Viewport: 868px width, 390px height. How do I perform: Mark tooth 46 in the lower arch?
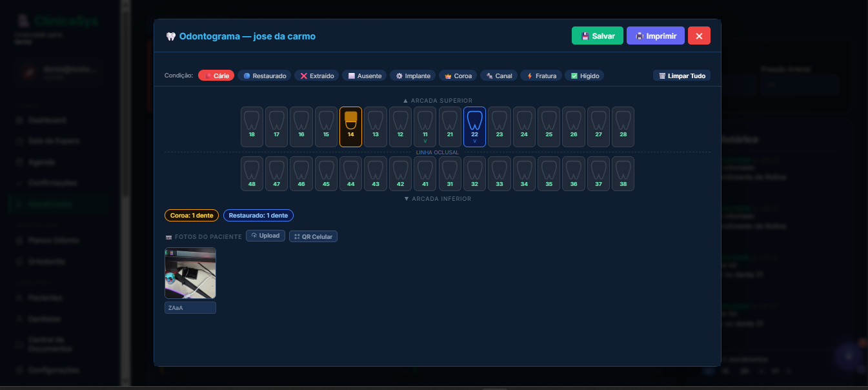(301, 174)
